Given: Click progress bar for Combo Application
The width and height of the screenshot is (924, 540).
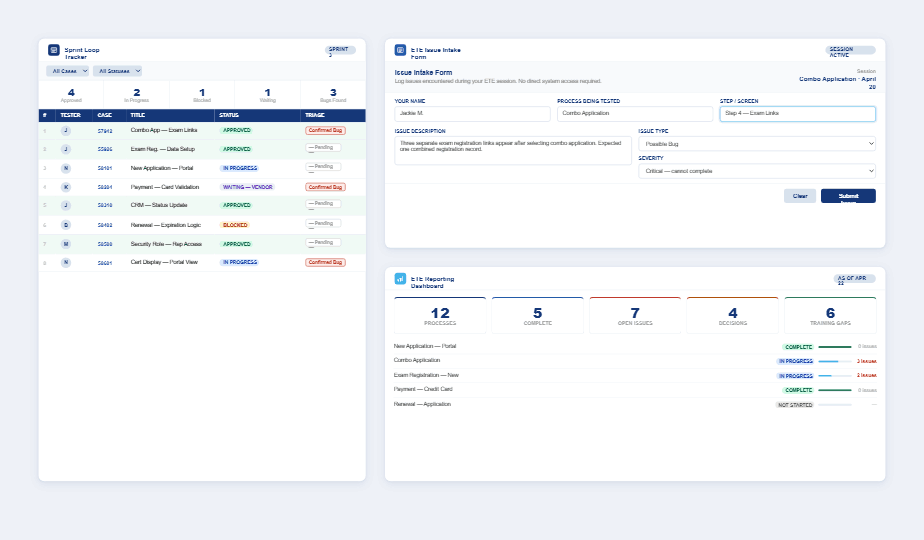Looking at the screenshot, I should pyautogui.click(x=834, y=361).
